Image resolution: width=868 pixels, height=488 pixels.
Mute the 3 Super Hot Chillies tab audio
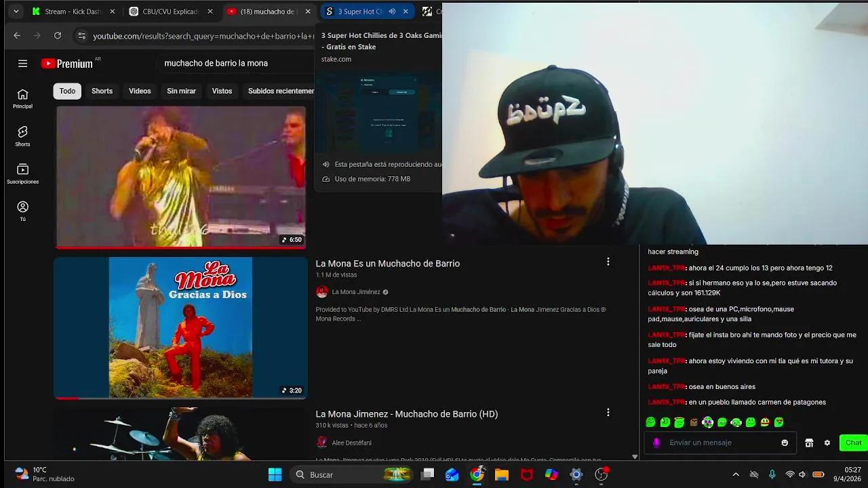pyautogui.click(x=392, y=12)
